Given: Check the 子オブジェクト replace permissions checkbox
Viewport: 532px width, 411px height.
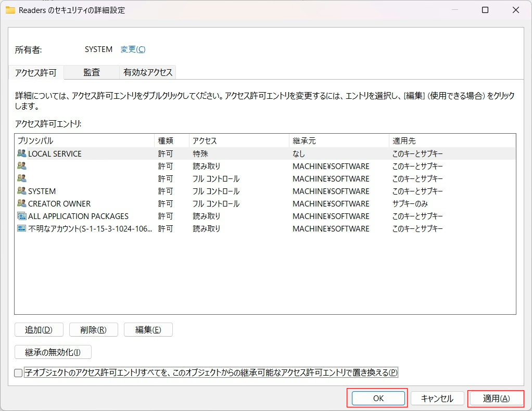Looking at the screenshot, I should (18, 373).
